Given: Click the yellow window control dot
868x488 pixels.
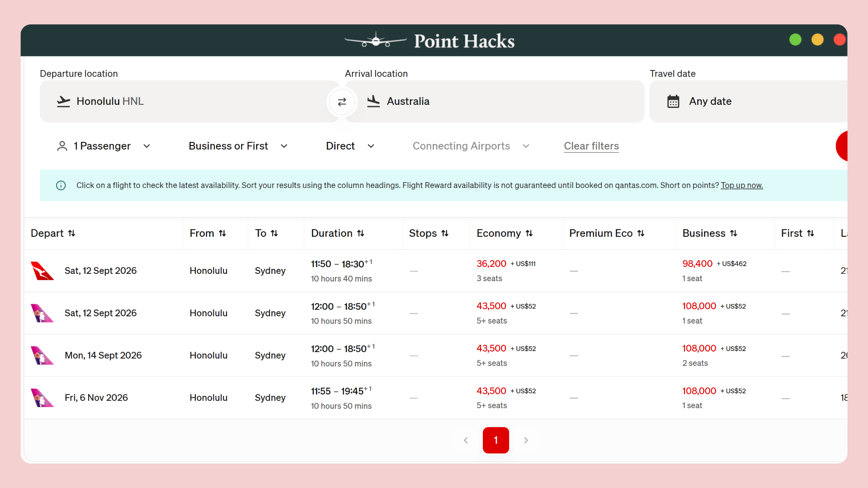Looking at the screenshot, I should 817,40.
